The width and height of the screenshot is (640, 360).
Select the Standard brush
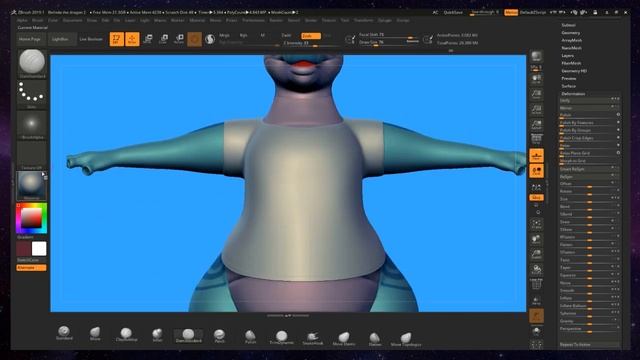(x=64, y=333)
